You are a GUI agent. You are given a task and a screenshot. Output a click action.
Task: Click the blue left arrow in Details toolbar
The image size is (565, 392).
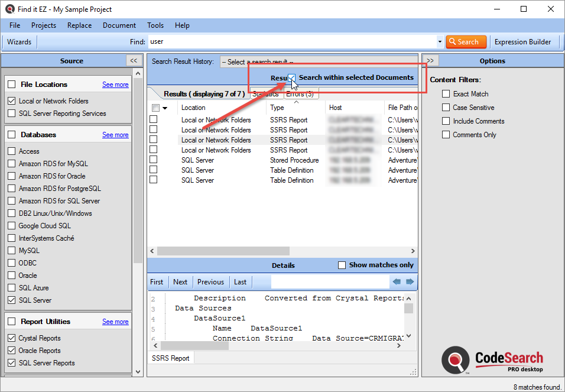pos(397,281)
